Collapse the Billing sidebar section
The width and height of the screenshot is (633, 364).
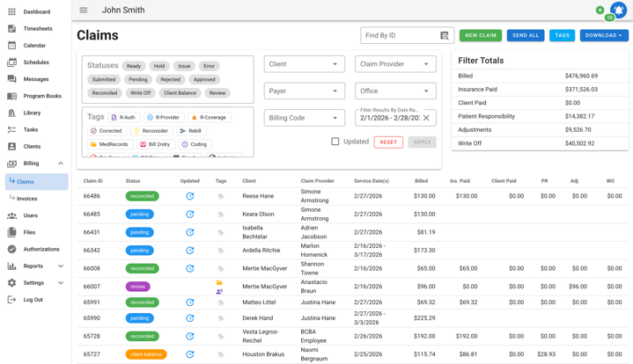[x=61, y=164]
